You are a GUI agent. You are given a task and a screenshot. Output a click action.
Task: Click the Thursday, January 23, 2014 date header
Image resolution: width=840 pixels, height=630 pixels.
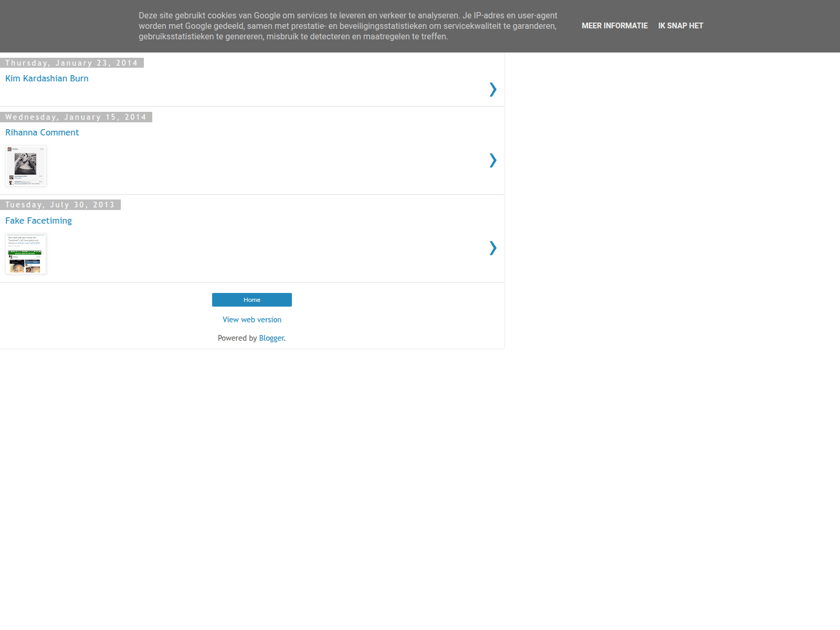(x=72, y=63)
